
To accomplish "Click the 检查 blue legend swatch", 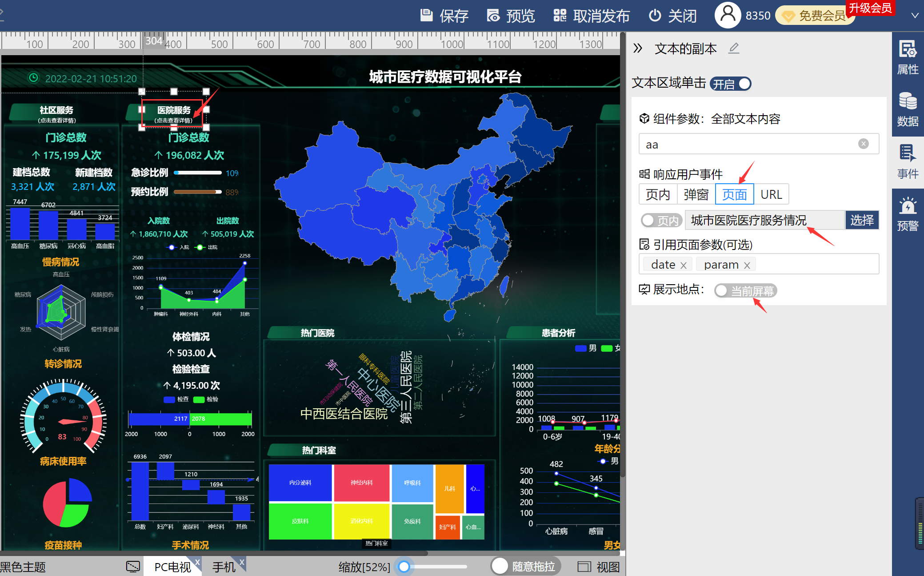I will coord(169,399).
